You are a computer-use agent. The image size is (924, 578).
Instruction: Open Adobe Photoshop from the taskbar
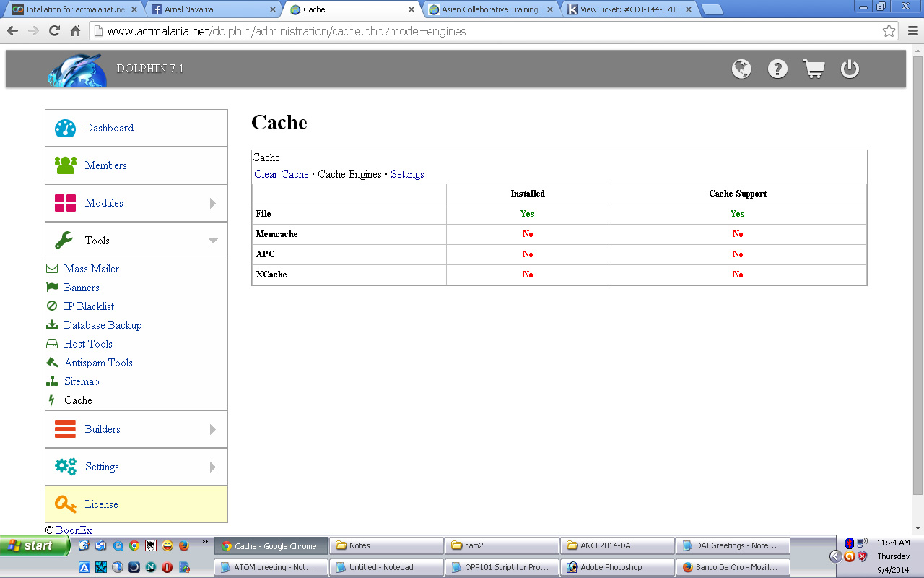[x=617, y=567]
